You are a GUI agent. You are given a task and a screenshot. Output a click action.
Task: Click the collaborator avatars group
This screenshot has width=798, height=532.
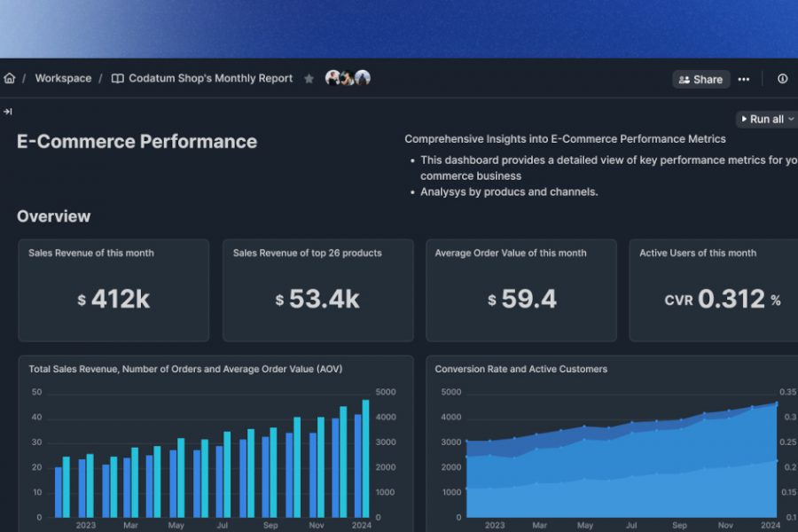pos(348,78)
